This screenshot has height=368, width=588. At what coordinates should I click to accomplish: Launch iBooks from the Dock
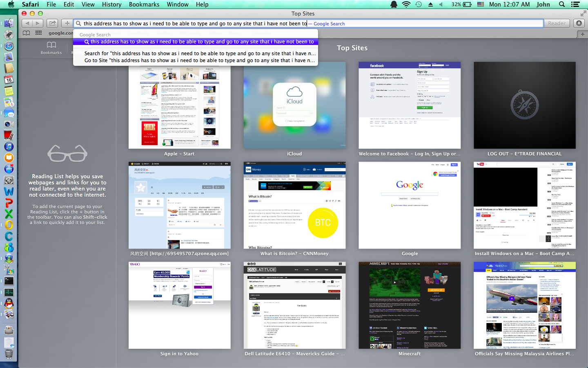pyautogui.click(x=9, y=157)
